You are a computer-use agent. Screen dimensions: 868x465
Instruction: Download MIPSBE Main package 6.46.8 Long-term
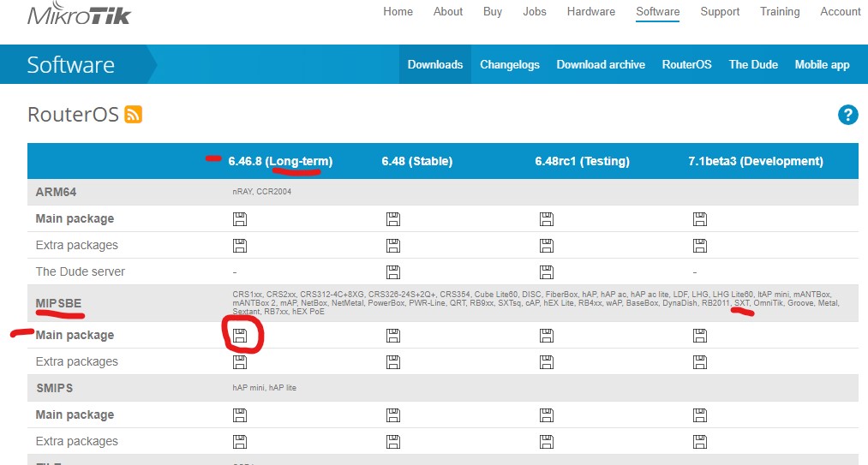(240, 336)
